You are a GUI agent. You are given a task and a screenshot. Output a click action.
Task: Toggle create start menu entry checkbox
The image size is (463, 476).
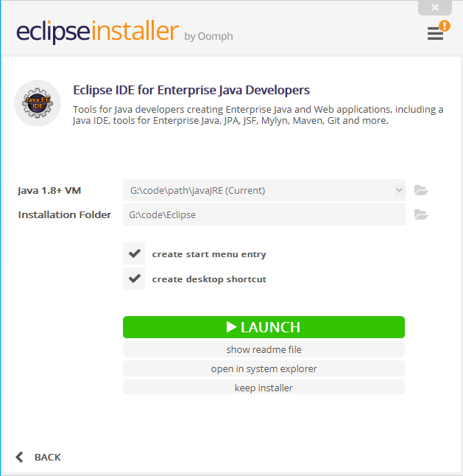click(x=134, y=253)
